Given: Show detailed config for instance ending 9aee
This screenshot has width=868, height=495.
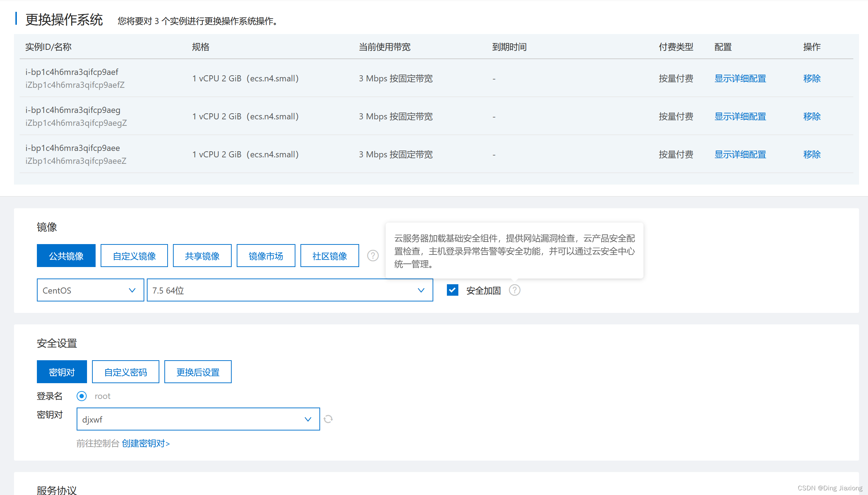Looking at the screenshot, I should pyautogui.click(x=740, y=154).
